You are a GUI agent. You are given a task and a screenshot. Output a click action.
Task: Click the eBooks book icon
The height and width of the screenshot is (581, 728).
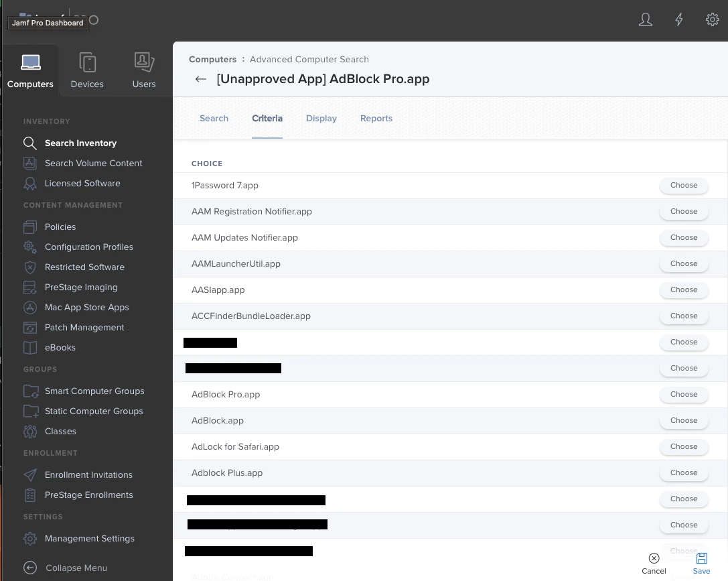tap(29, 347)
